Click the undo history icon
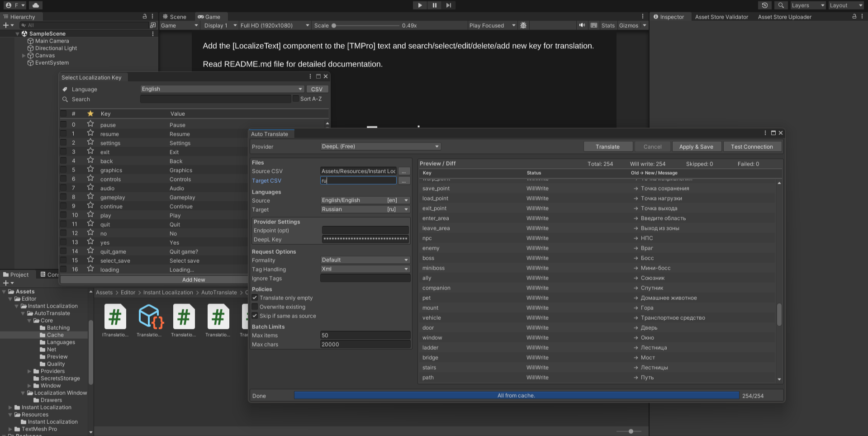This screenshot has width=868, height=436. coord(764,5)
